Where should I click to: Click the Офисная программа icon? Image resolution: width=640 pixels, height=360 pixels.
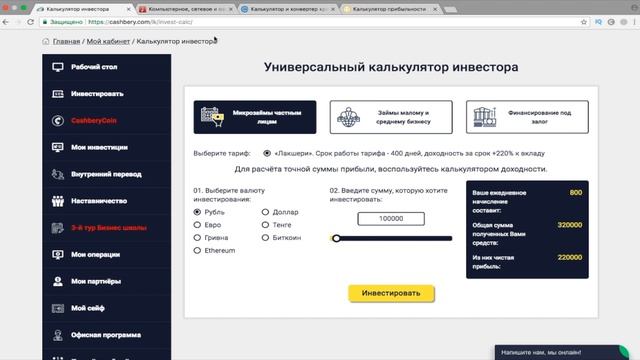tap(58, 335)
